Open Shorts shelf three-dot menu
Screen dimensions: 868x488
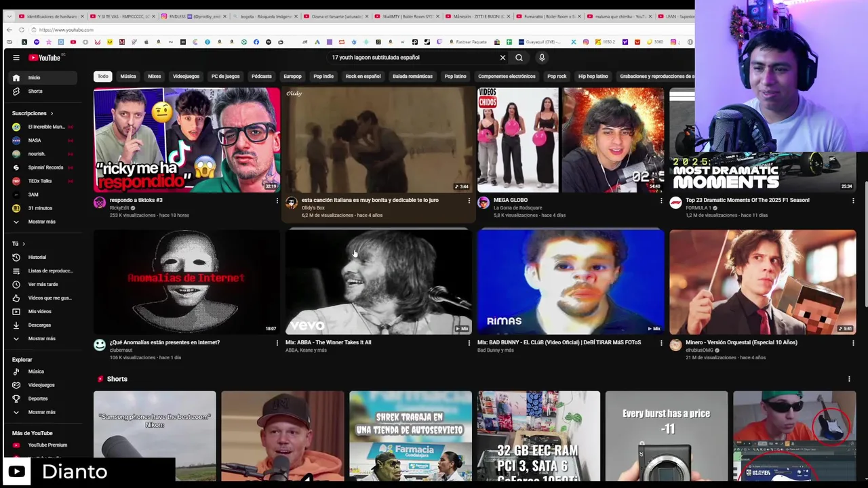tap(849, 380)
